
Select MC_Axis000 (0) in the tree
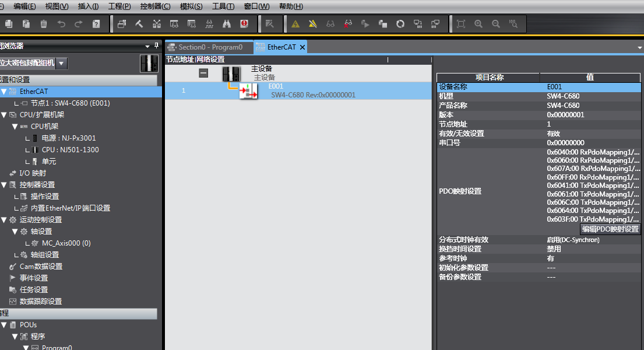66,243
